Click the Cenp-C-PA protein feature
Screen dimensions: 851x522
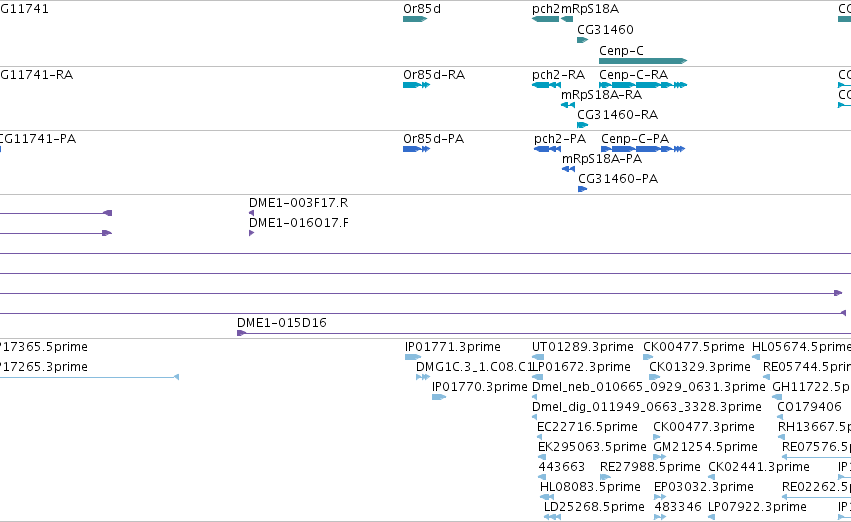[x=643, y=149]
